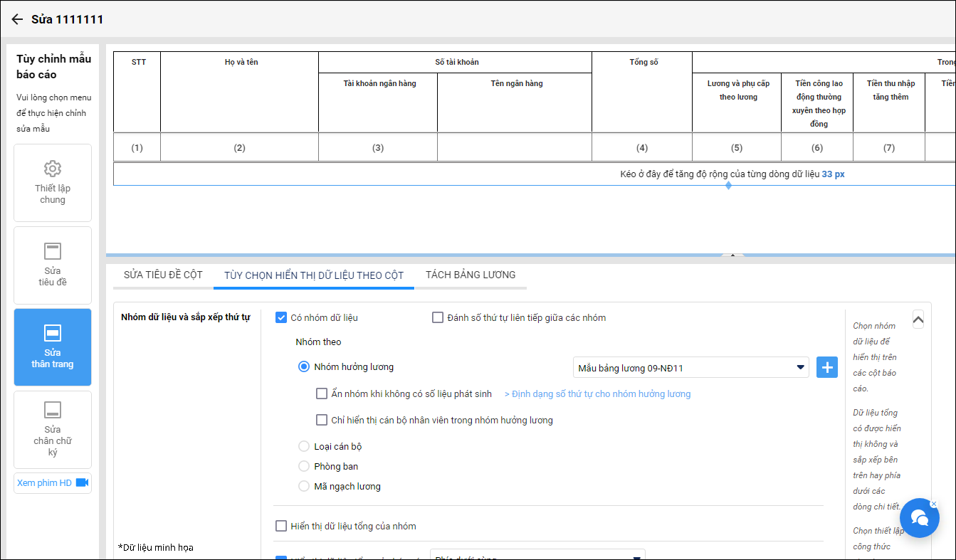Image resolution: width=956 pixels, height=560 pixels.
Task: Click the STT column header
Action: [x=137, y=92]
